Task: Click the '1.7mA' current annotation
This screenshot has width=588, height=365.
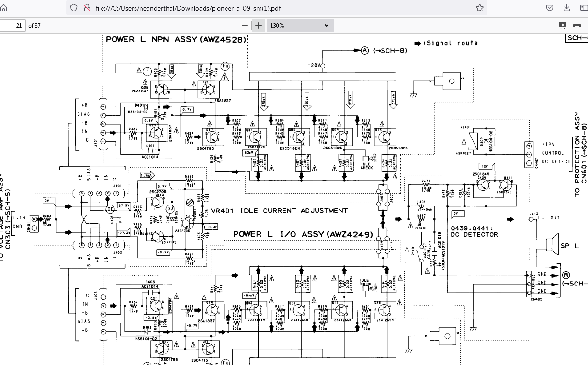Action: [147, 176]
